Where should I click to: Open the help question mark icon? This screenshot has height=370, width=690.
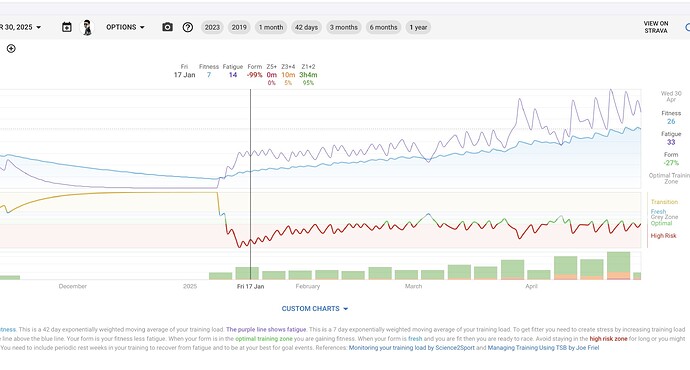pos(188,27)
